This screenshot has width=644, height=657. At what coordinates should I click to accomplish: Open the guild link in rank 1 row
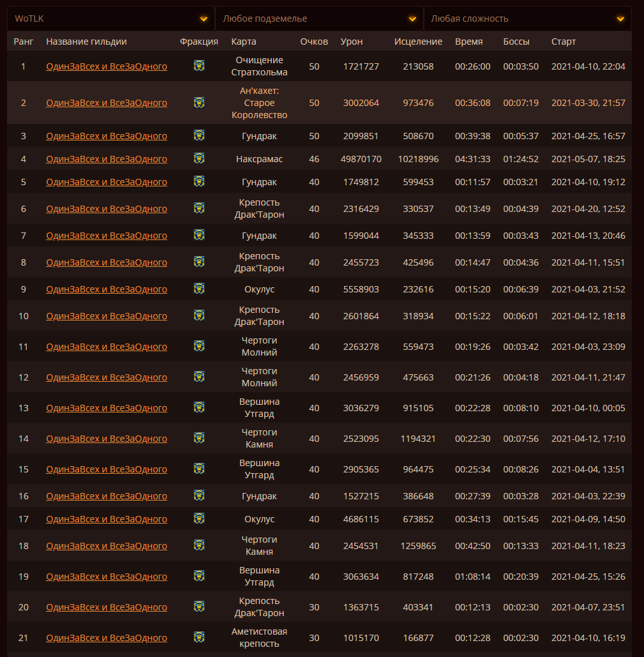(107, 66)
